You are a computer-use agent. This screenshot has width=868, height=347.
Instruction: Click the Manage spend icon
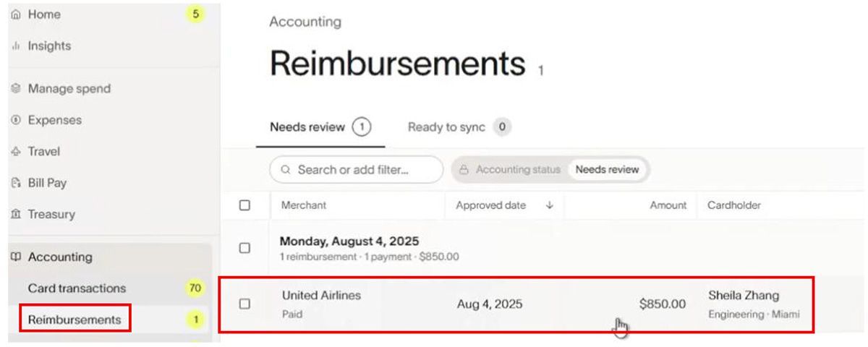(15, 89)
